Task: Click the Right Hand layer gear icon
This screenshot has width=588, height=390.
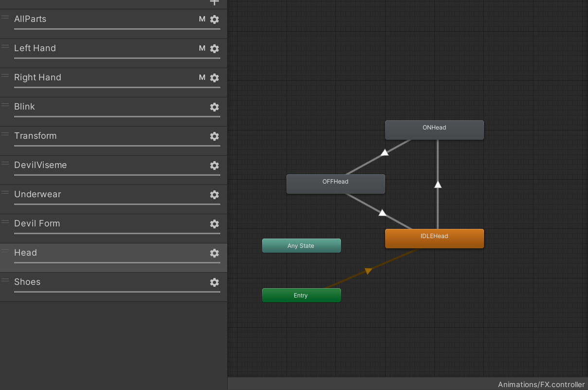Action: click(x=214, y=78)
